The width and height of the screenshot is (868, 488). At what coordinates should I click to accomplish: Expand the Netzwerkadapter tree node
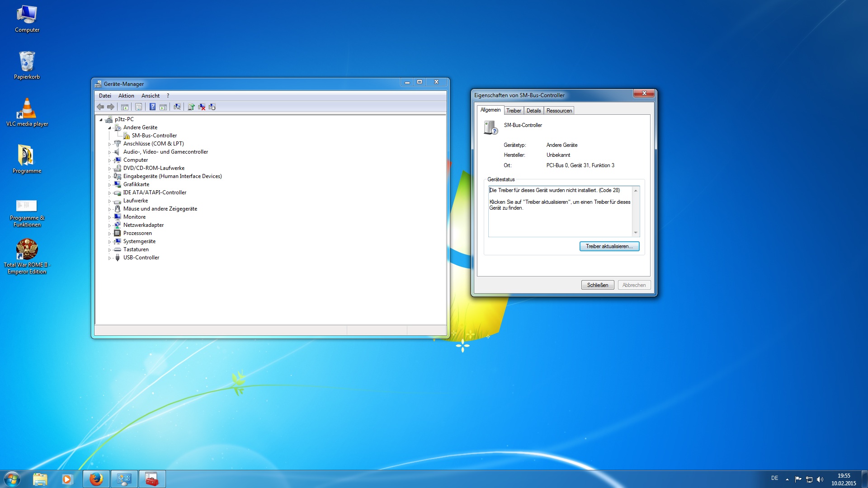point(109,225)
